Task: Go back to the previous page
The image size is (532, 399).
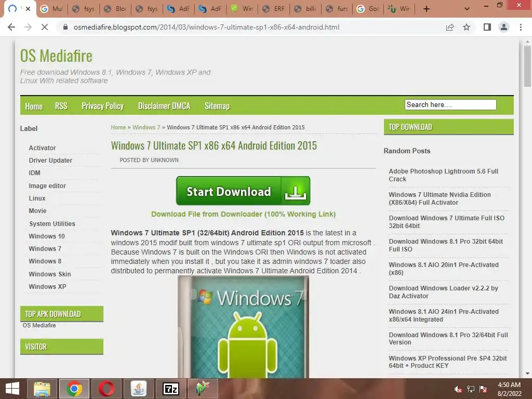Action: [x=11, y=27]
